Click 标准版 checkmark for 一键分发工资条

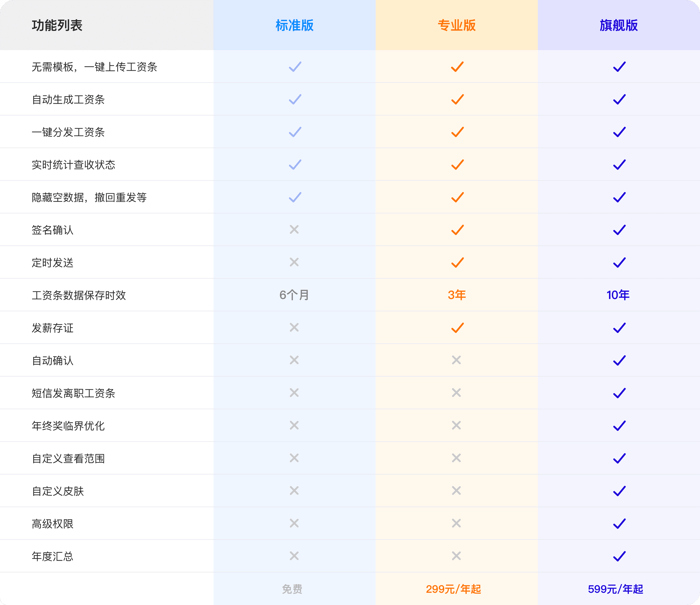[x=295, y=132]
